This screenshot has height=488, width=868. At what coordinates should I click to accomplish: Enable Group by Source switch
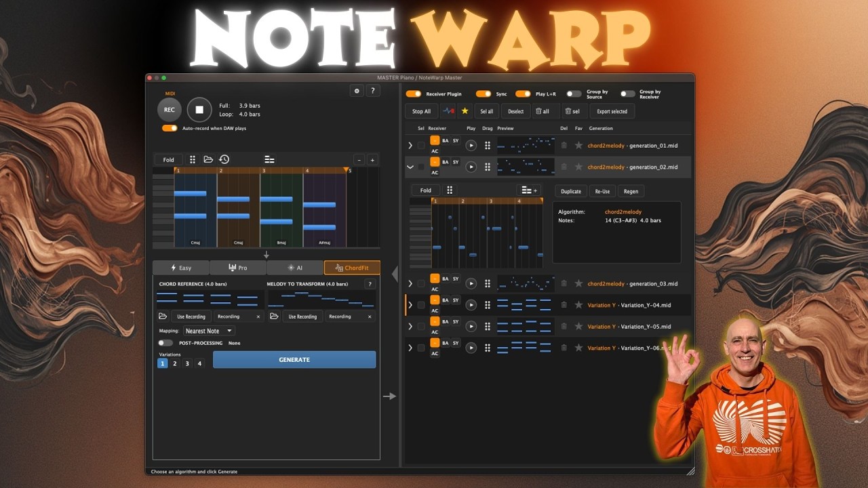574,94
